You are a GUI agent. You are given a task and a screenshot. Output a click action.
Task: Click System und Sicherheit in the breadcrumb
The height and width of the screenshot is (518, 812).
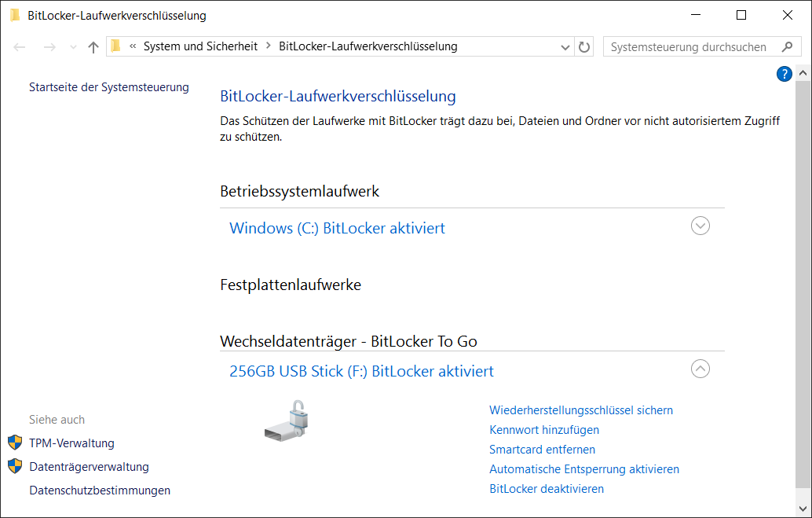coord(200,46)
